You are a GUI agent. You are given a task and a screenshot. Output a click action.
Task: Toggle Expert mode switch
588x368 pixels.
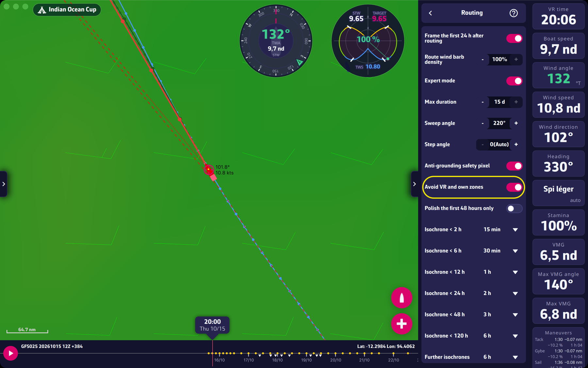click(514, 81)
